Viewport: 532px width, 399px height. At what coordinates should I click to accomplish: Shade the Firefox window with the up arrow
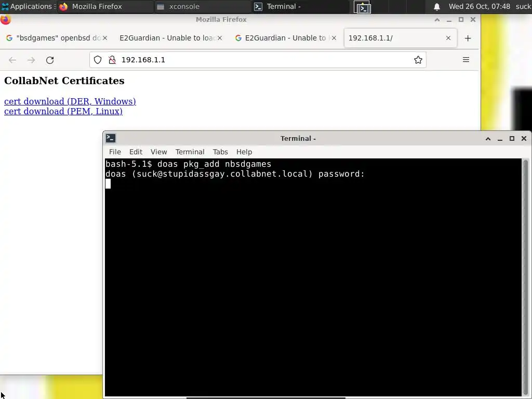437,20
